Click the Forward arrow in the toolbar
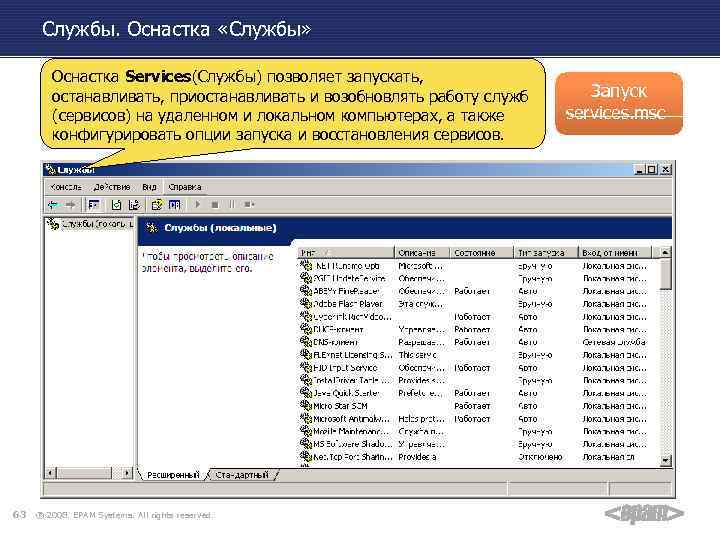The width and height of the screenshot is (720, 540). coord(70,205)
